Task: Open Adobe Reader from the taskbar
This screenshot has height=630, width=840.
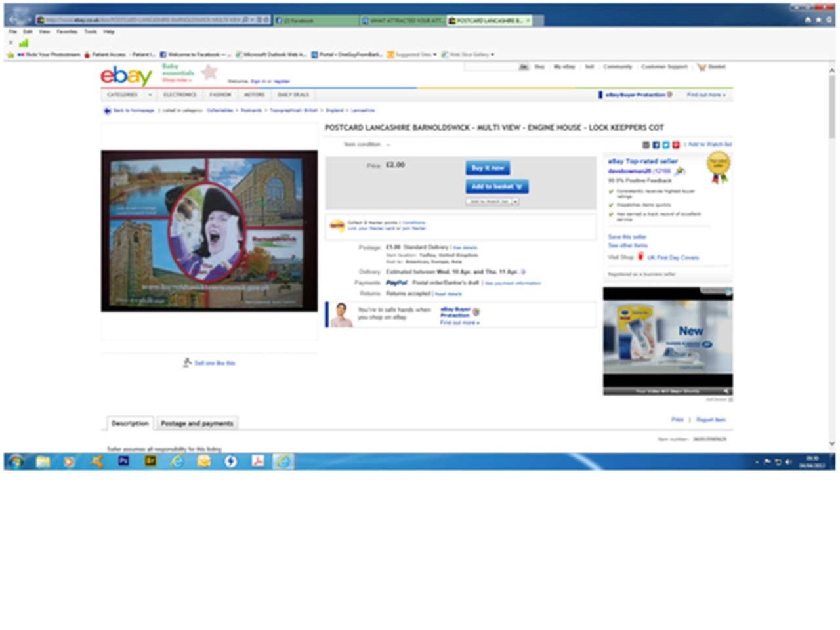Action: point(258,462)
